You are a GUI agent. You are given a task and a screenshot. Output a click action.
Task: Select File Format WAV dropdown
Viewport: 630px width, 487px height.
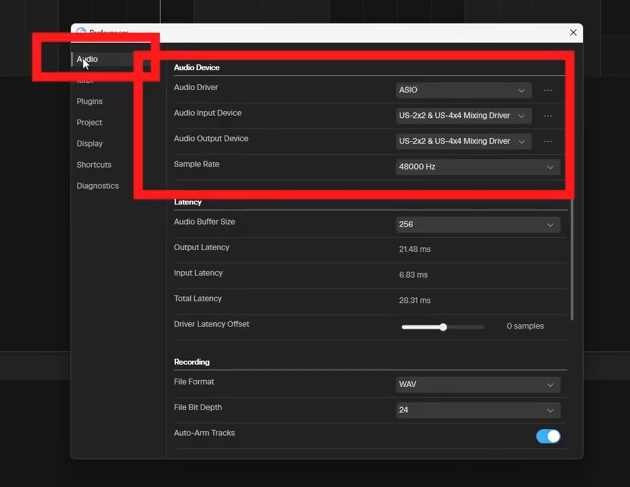477,385
